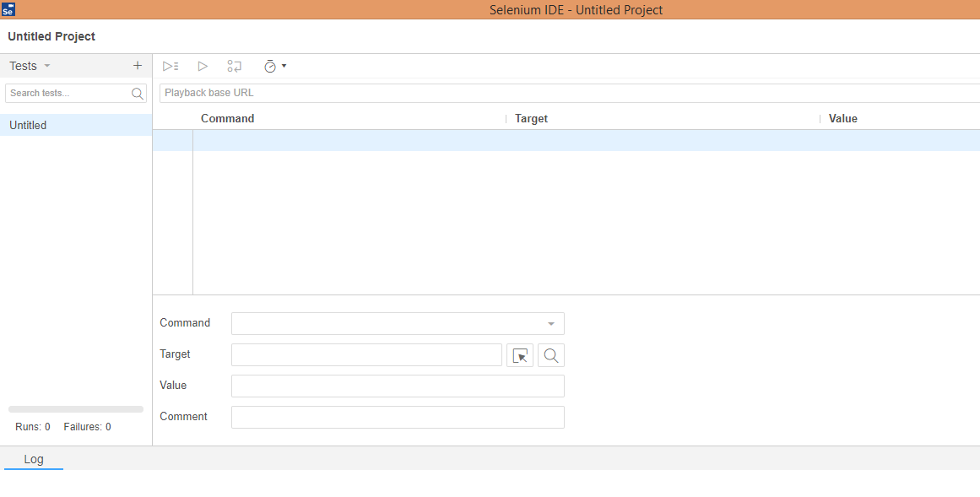Select the empty highlighted command row
The width and height of the screenshot is (980, 497).
point(566,140)
